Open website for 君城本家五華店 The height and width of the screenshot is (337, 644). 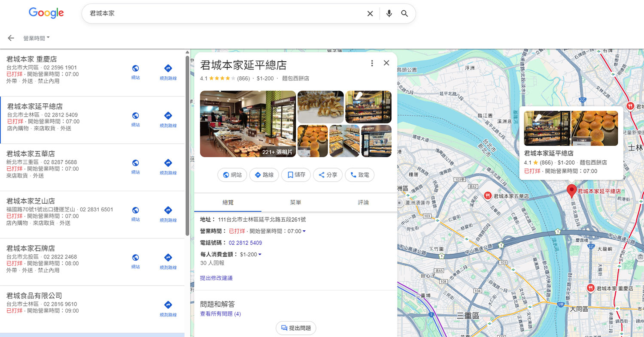pyautogui.click(x=136, y=167)
